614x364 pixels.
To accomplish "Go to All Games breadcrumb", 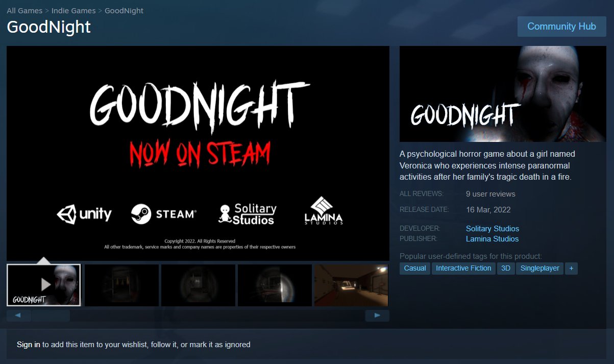I will pyautogui.click(x=24, y=11).
